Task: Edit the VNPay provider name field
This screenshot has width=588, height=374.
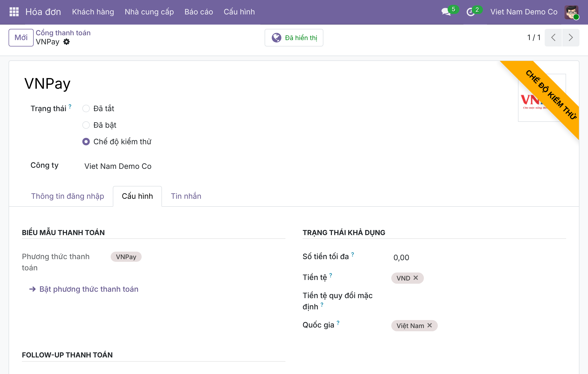Action: pyautogui.click(x=47, y=83)
